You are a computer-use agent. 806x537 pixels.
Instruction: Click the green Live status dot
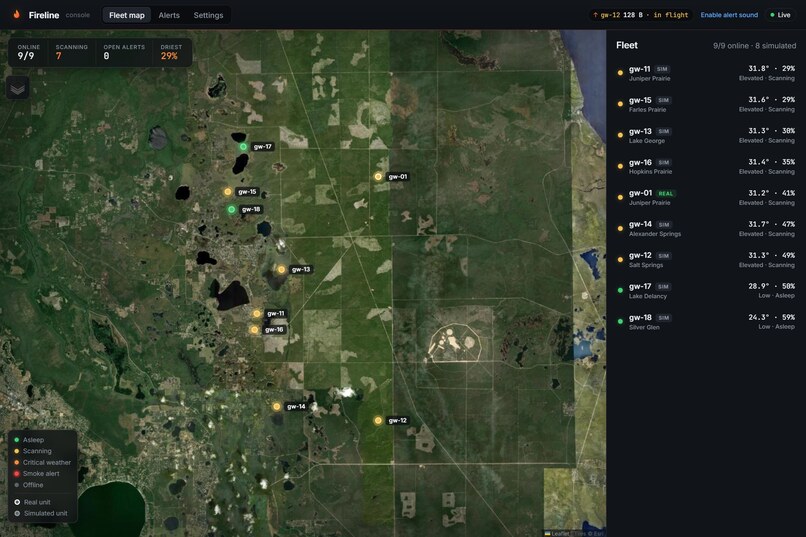(x=772, y=15)
